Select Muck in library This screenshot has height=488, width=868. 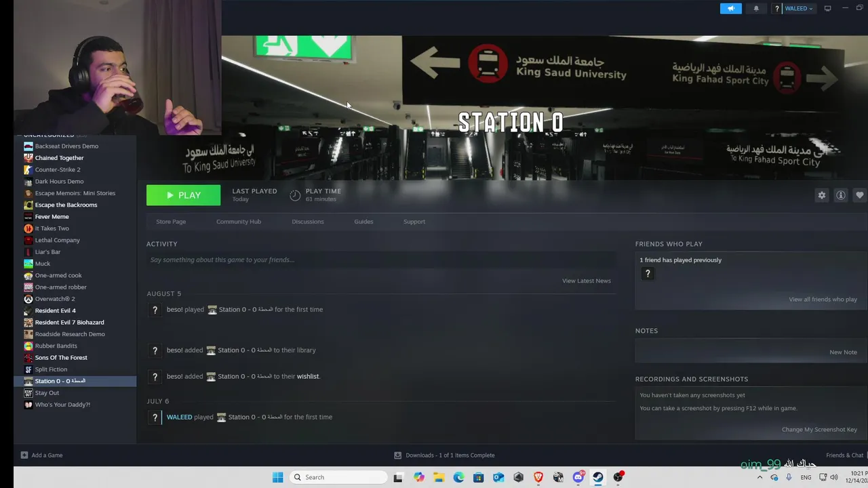point(42,264)
